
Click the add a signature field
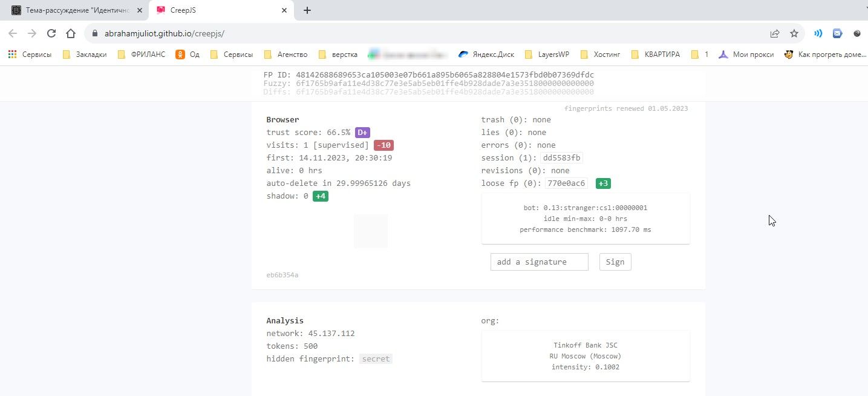click(x=539, y=262)
